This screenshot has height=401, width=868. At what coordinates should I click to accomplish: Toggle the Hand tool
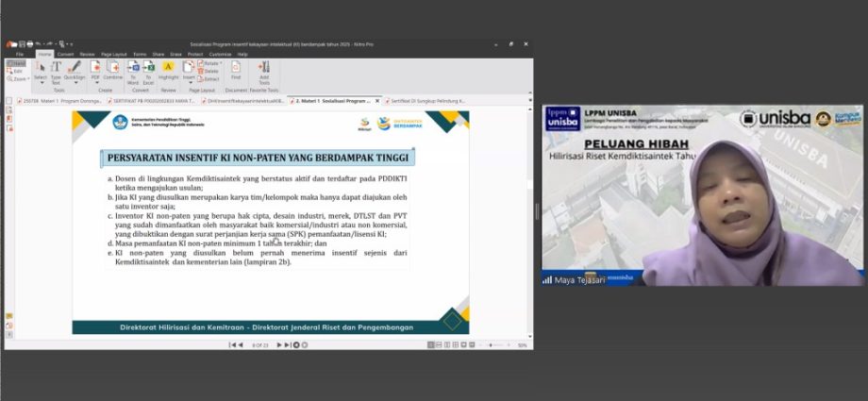pos(16,63)
